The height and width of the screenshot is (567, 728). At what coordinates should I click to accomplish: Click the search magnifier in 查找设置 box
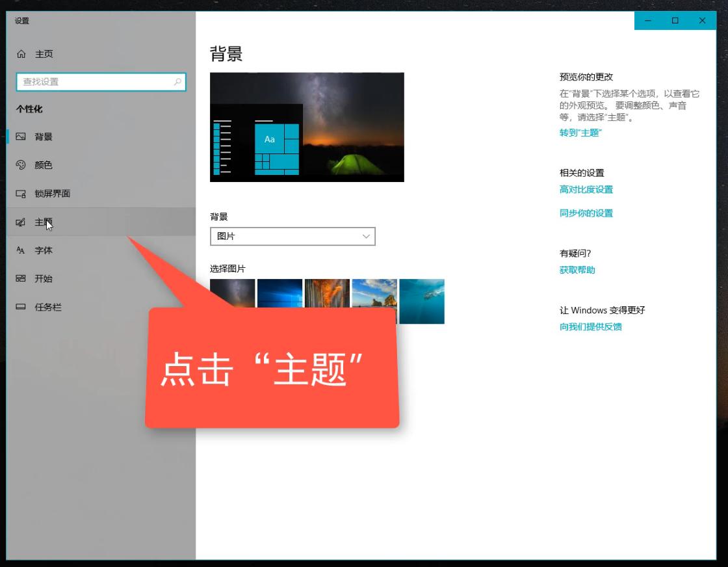(177, 82)
